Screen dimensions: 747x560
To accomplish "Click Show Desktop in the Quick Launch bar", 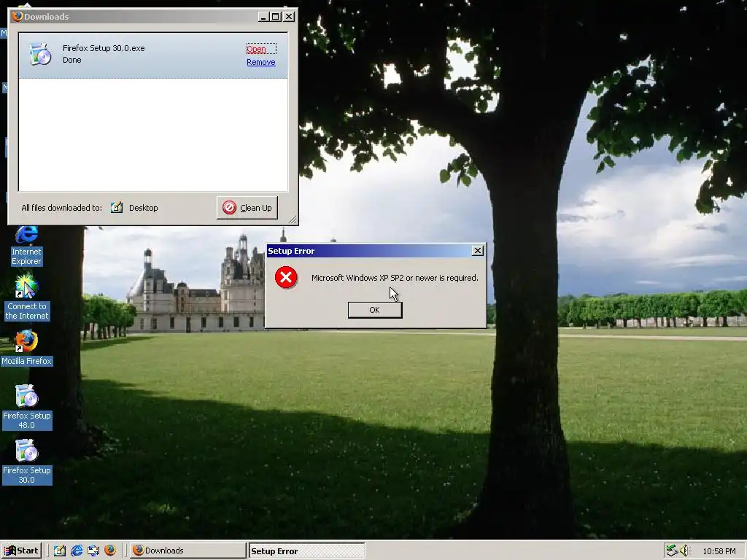I will click(x=60, y=551).
